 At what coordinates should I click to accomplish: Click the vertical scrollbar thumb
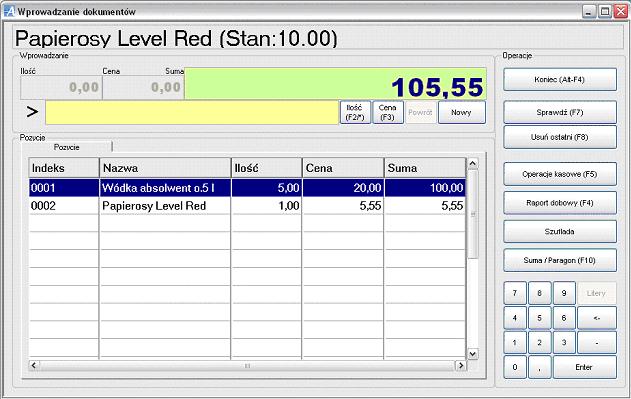472,214
